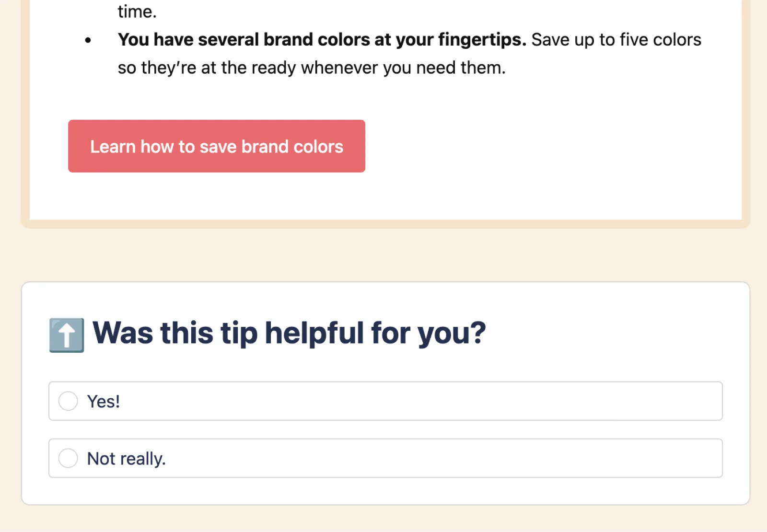Screen dimensions: 767x532
Task: Click the Learn how to save brand colors button
Action: 217,146
